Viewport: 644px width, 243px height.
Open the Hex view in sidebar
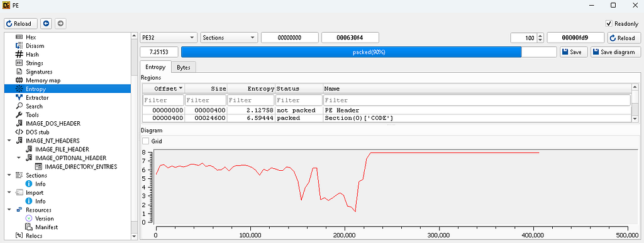(31, 37)
